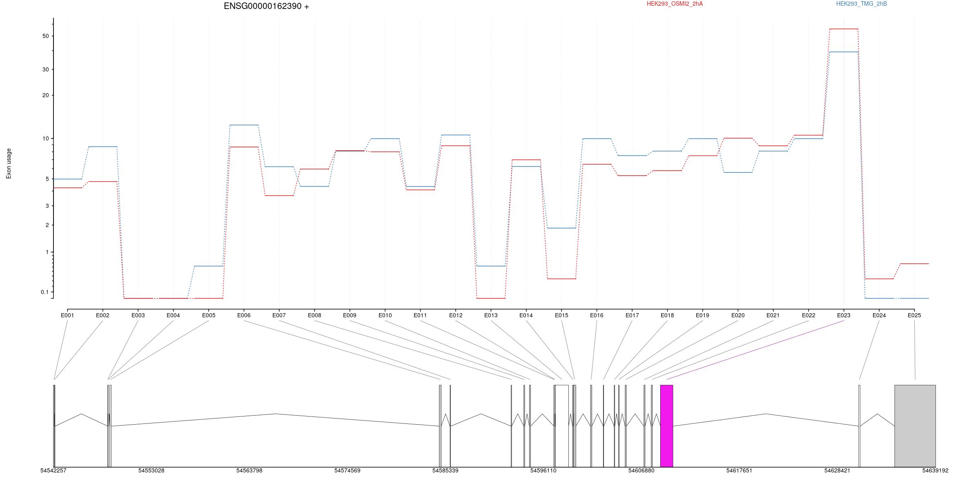Click the E020 exon label
Screen dimensions: 980x490
click(738, 315)
